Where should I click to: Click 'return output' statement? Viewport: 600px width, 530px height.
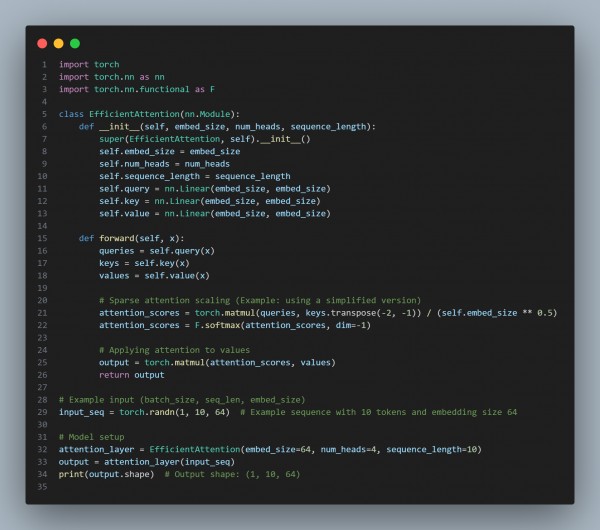[132, 375]
